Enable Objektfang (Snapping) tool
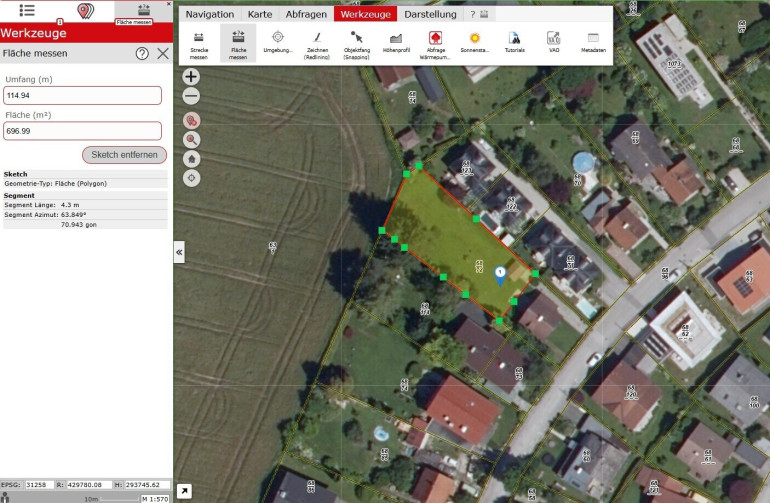 356,43
